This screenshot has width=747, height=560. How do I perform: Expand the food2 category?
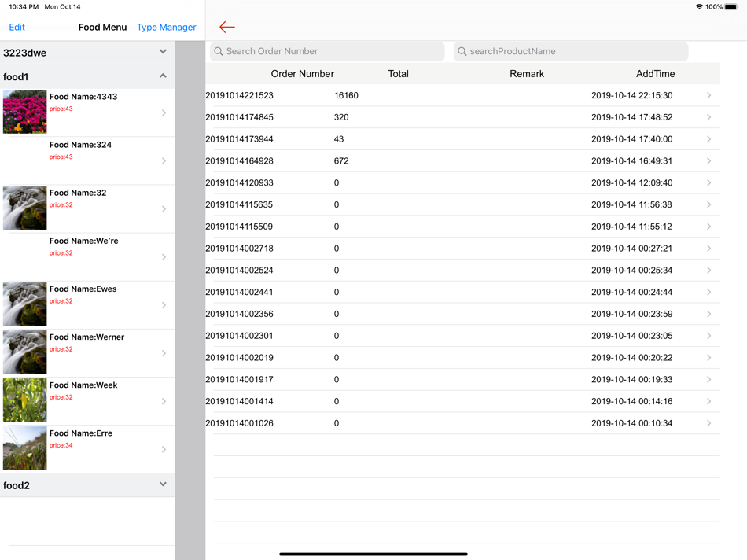tap(163, 484)
